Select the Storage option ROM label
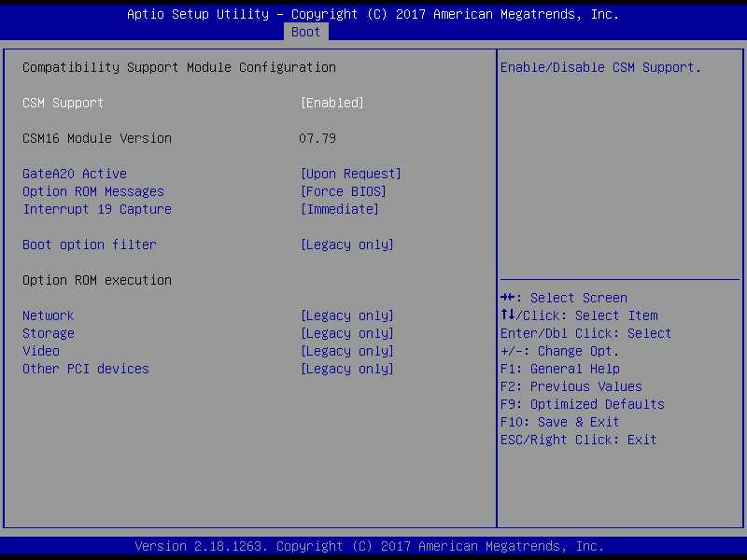The width and height of the screenshot is (747, 560). 49,333
